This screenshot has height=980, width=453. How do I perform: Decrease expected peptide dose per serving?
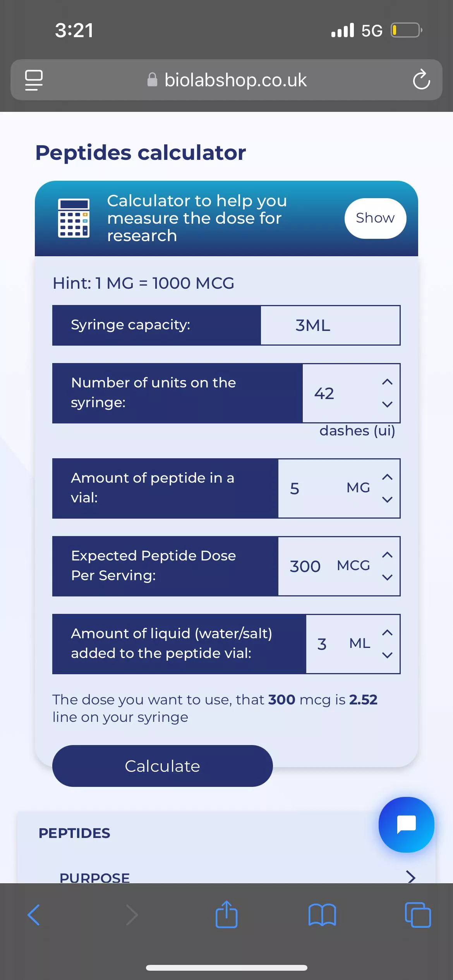pos(387,577)
